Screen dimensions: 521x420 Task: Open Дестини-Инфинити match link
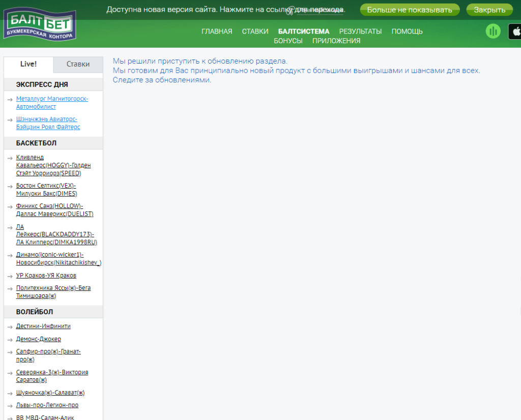[x=43, y=326]
